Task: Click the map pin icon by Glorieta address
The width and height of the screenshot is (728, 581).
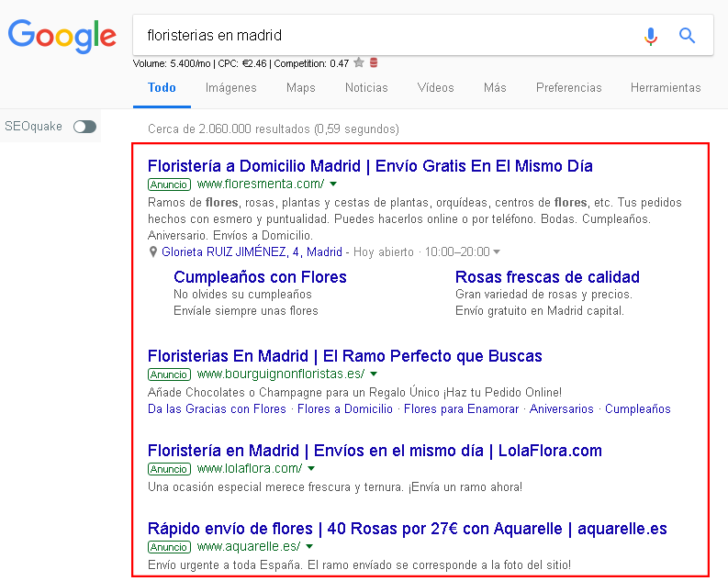Action: point(152,252)
